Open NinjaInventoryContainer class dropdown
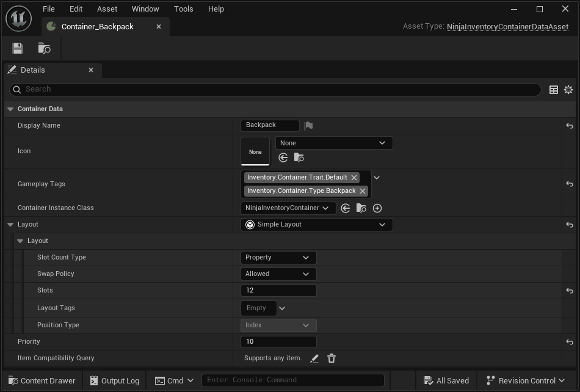580x392 pixels. coord(288,208)
